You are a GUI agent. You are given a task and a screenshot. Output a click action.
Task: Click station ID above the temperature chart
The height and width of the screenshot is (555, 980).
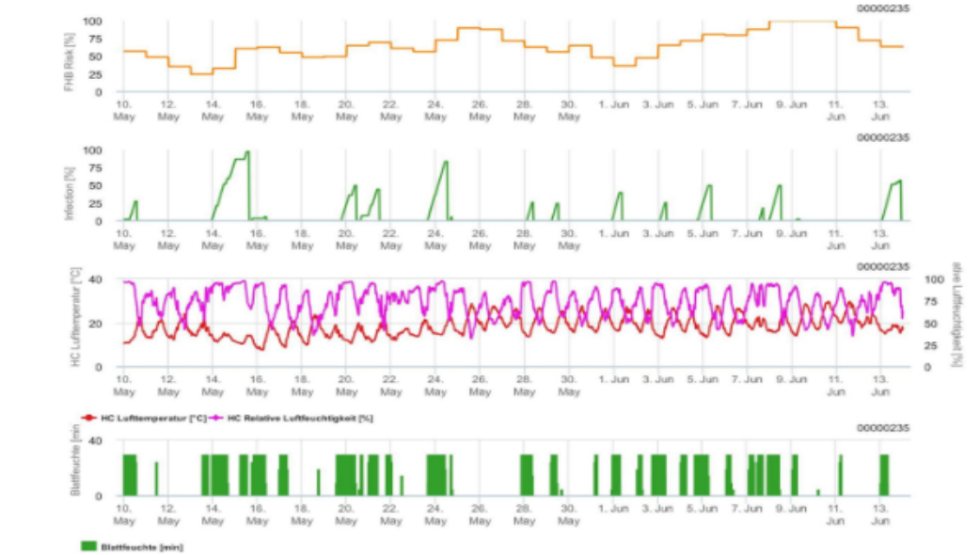(x=882, y=266)
